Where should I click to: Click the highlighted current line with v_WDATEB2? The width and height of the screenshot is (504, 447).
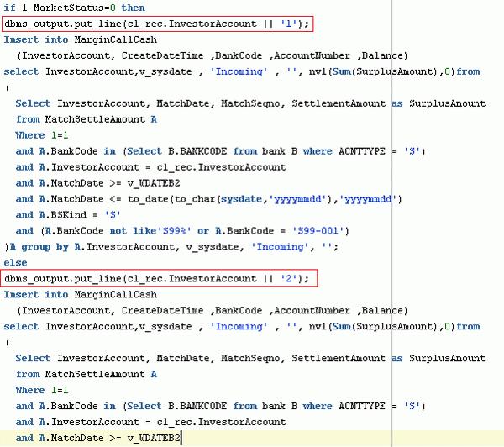coord(252,438)
